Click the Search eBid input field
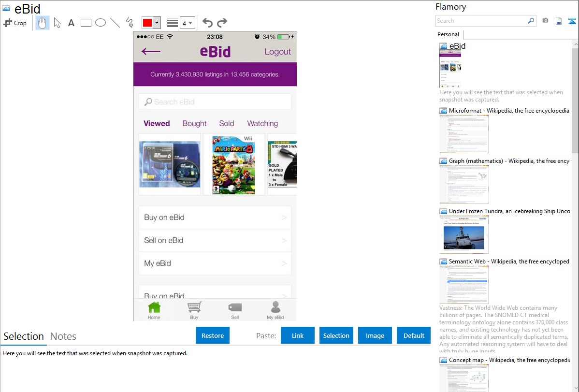 [x=215, y=102]
